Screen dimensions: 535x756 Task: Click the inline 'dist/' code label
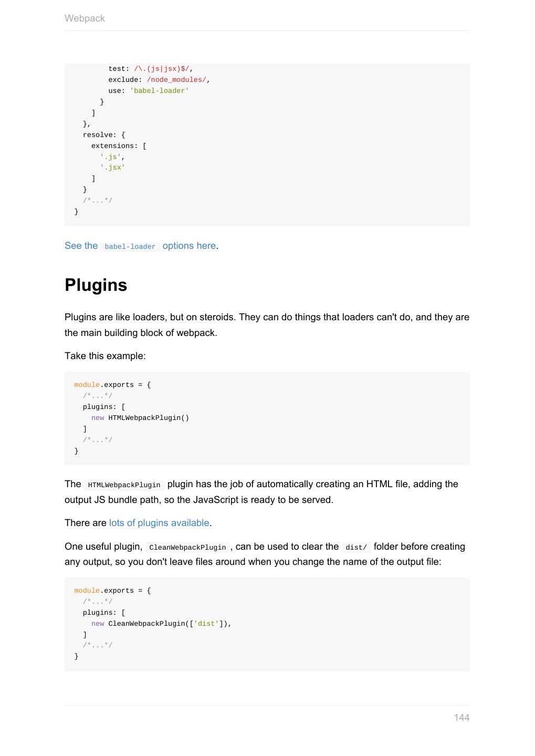356,548
